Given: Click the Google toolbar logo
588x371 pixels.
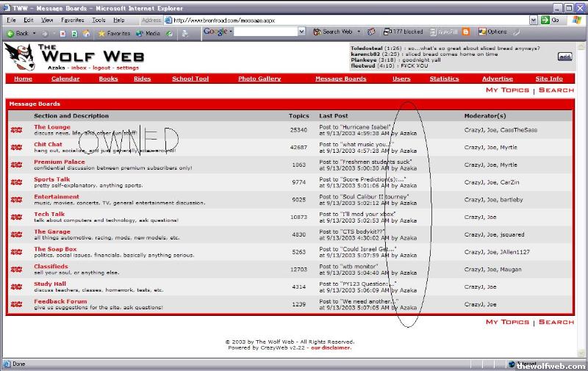Looking at the screenshot, I should coord(215,32).
